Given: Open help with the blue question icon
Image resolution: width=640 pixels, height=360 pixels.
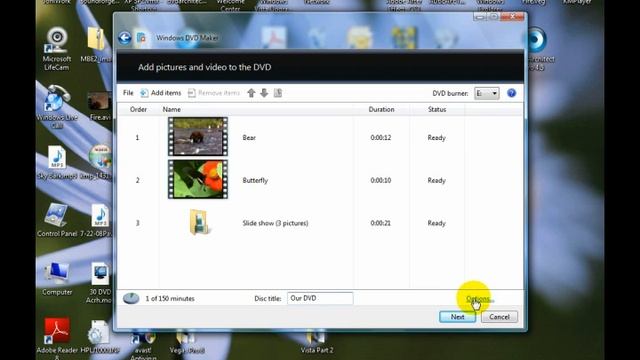Looking at the screenshot, I should coord(511,93).
